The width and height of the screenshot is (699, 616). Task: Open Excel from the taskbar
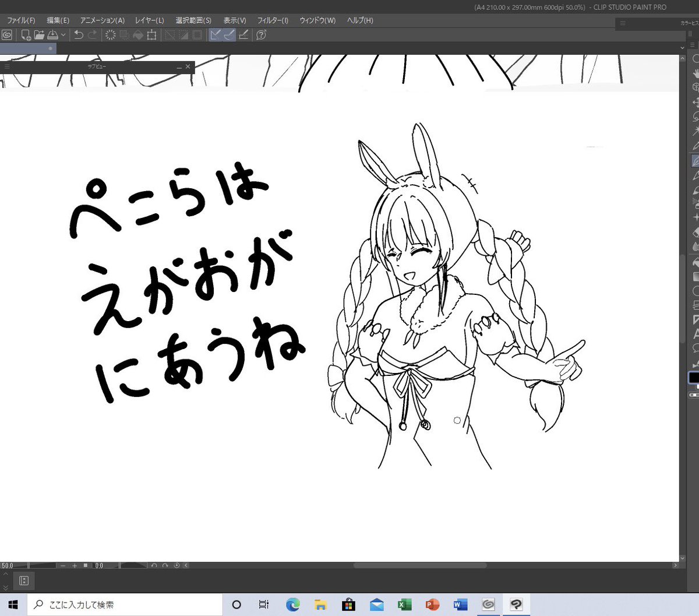pyautogui.click(x=404, y=605)
